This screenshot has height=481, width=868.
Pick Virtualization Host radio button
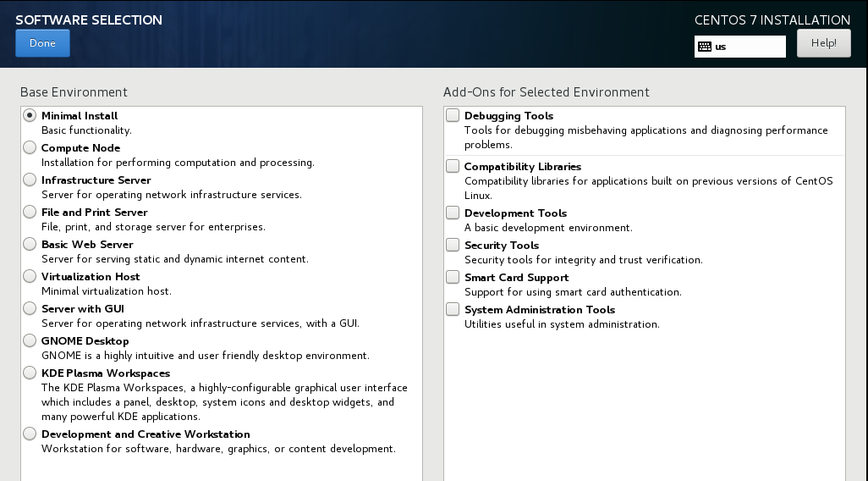pyautogui.click(x=30, y=276)
